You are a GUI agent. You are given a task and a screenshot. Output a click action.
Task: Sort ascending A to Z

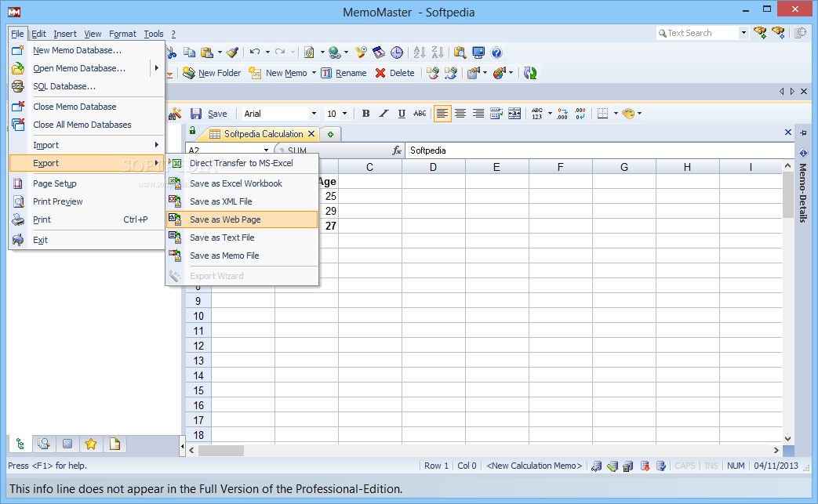pos(420,53)
